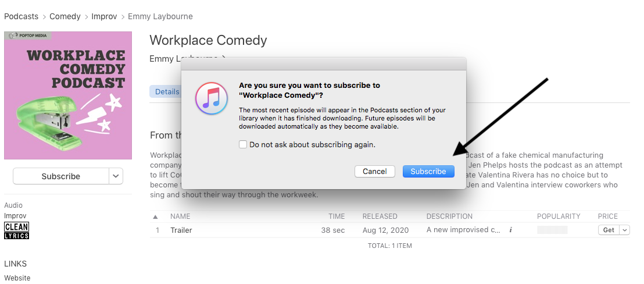Confirm with the blue Subscribe button in dialog
The image size is (644, 284).
click(x=428, y=171)
